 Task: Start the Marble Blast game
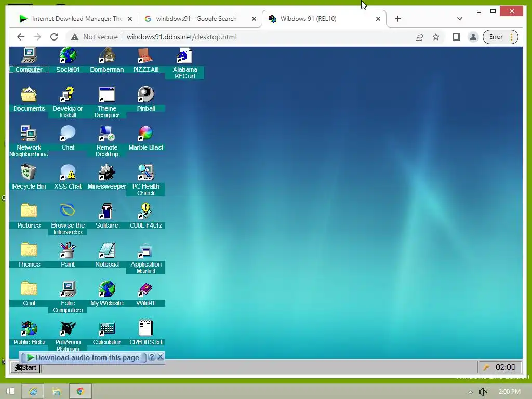(x=146, y=138)
